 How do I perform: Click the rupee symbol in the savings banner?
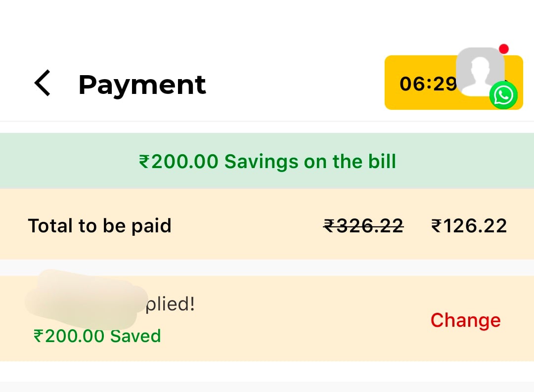click(x=144, y=162)
